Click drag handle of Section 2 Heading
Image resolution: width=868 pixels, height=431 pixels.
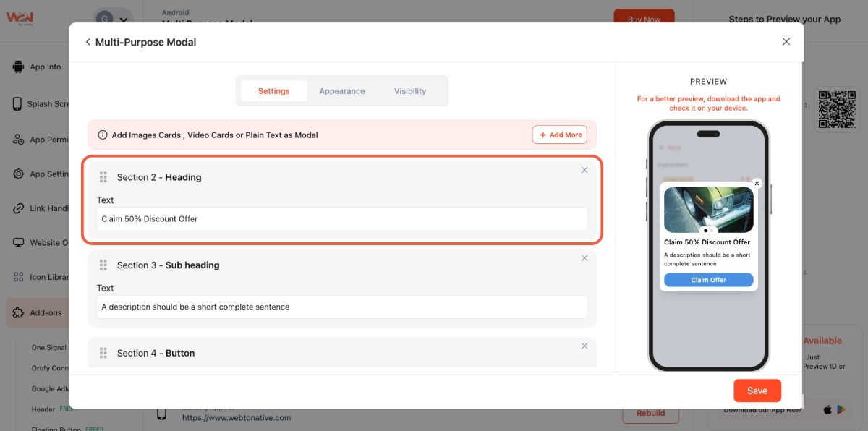coord(103,177)
